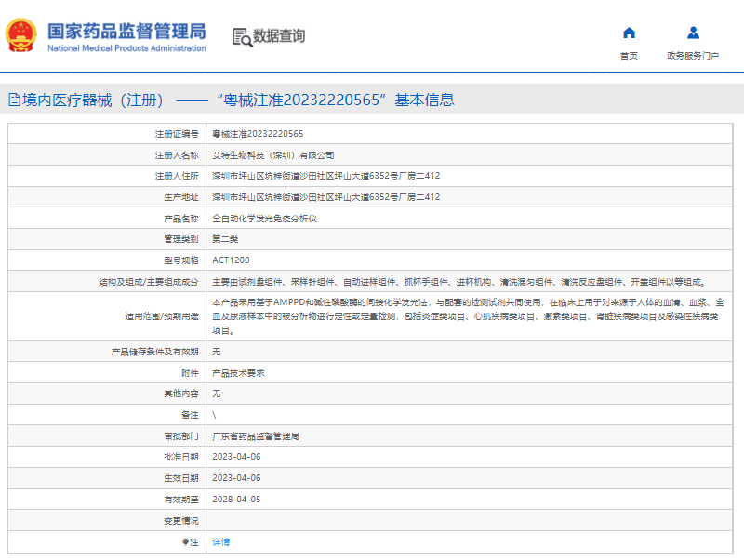
Task: Click 批准日期 value 2023-04-06
Action: [x=236, y=457]
